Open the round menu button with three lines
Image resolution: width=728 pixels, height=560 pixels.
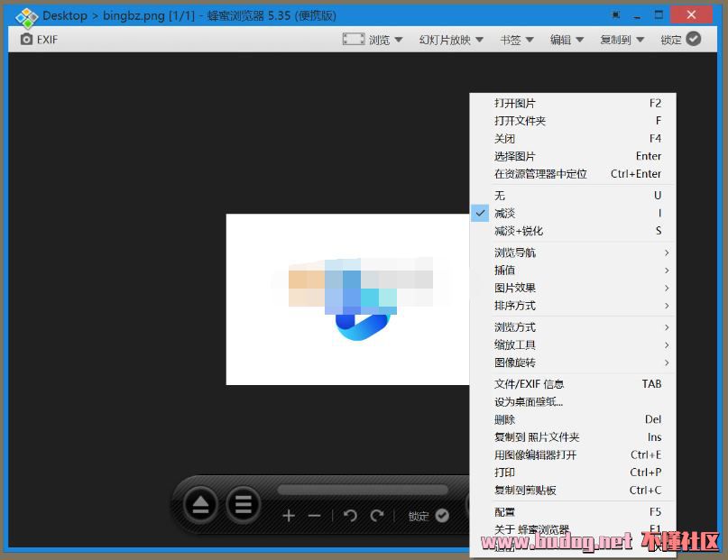pyautogui.click(x=244, y=504)
